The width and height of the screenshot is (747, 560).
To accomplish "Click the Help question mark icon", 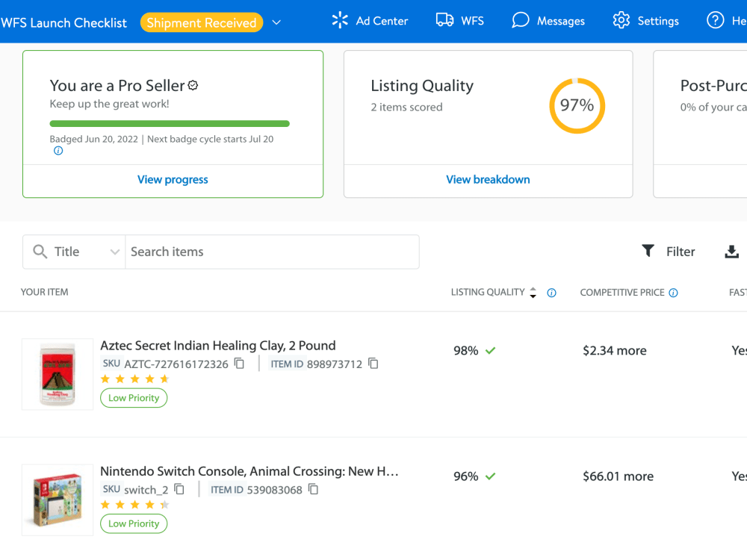I will click(x=715, y=20).
